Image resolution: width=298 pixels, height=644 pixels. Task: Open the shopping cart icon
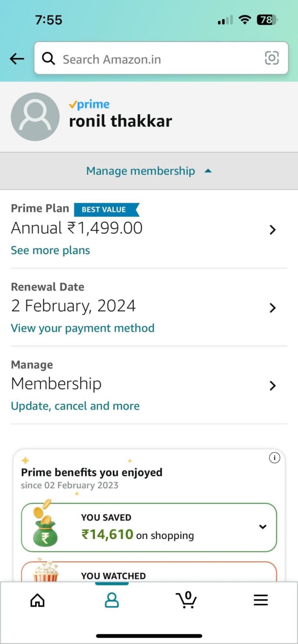point(186,600)
